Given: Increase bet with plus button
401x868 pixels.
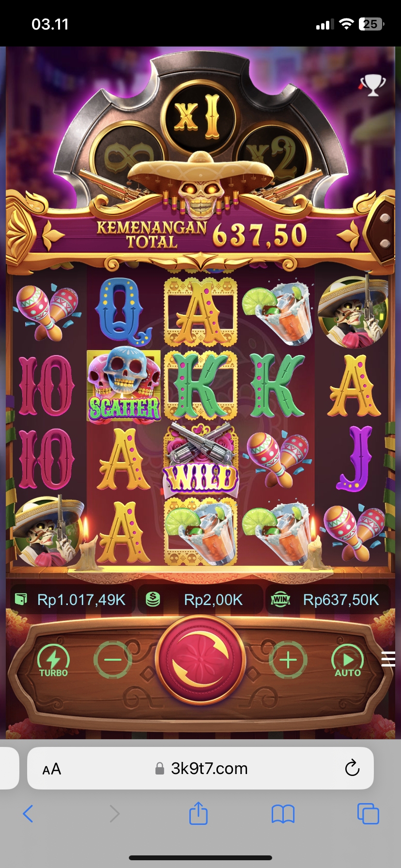Looking at the screenshot, I should click(x=288, y=660).
